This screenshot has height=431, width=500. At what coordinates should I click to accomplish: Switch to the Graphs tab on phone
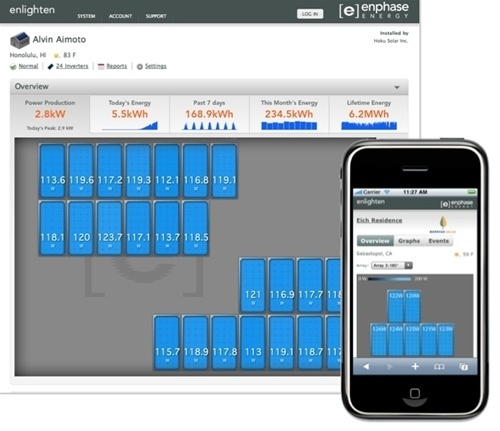pos(409,241)
